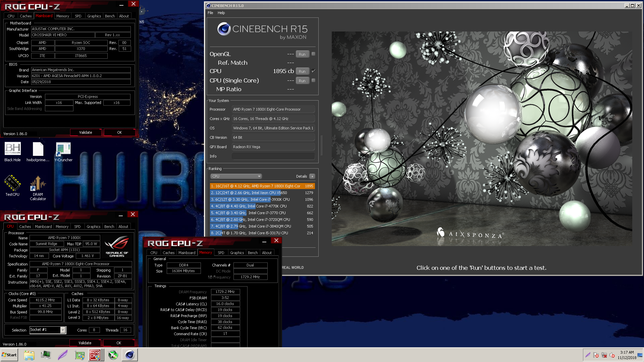Toggle the CPU test checkbox

coord(313,71)
